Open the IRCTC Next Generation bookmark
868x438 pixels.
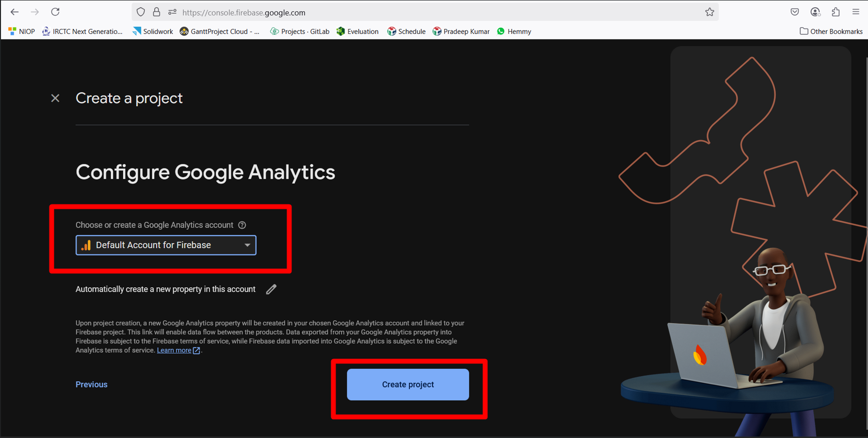pos(82,31)
